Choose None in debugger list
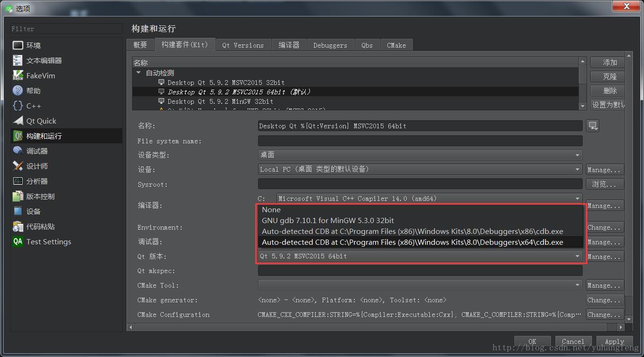 (420, 210)
